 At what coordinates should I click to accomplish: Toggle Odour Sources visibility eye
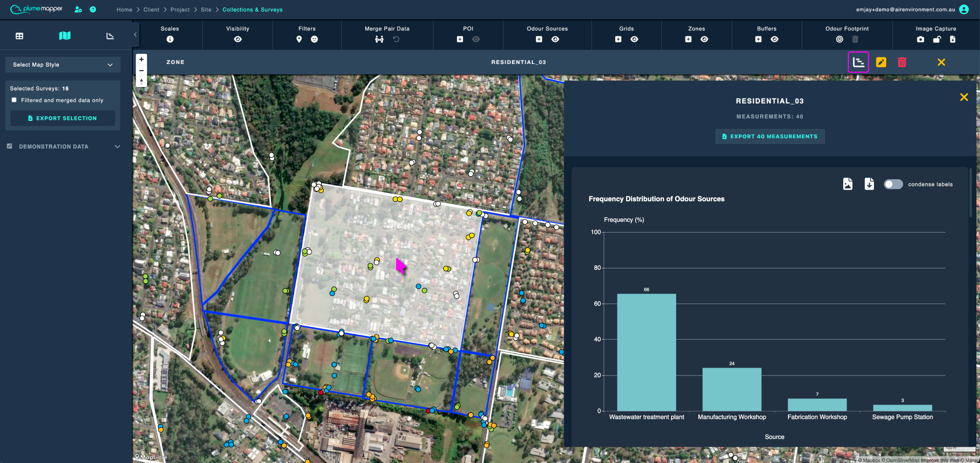pyautogui.click(x=555, y=39)
